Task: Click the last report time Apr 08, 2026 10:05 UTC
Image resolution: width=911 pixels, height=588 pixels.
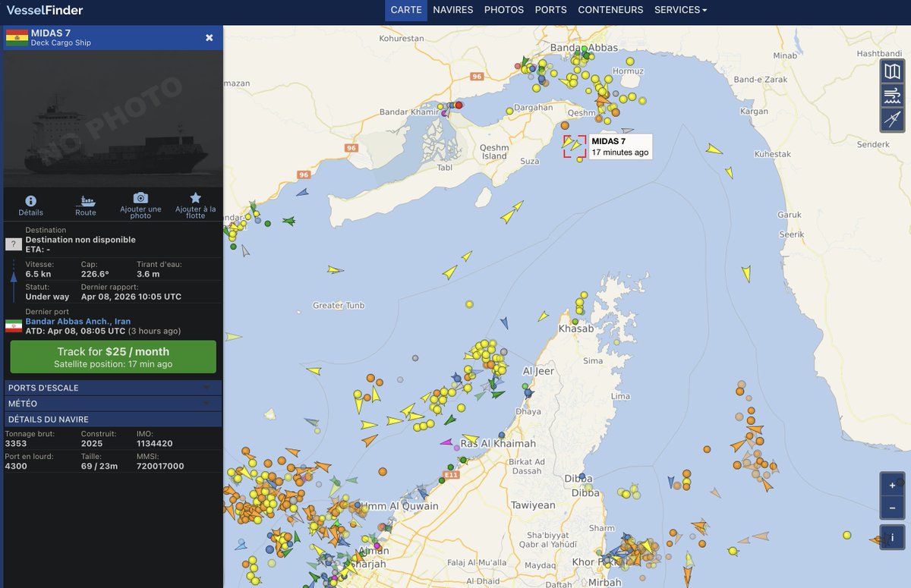Action: point(131,297)
